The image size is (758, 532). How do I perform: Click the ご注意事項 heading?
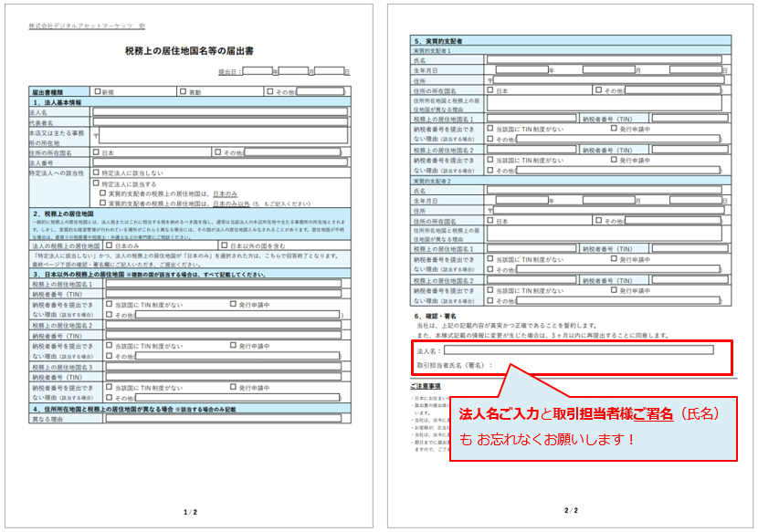coord(426,386)
